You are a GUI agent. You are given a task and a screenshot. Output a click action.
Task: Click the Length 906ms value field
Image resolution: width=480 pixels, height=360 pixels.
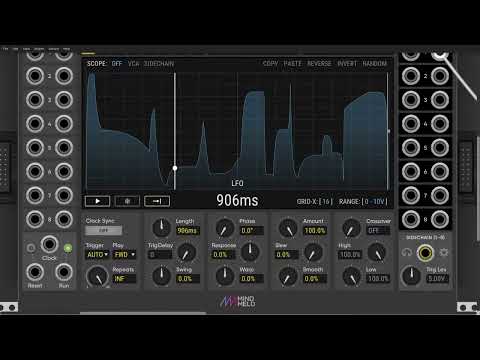188,231
